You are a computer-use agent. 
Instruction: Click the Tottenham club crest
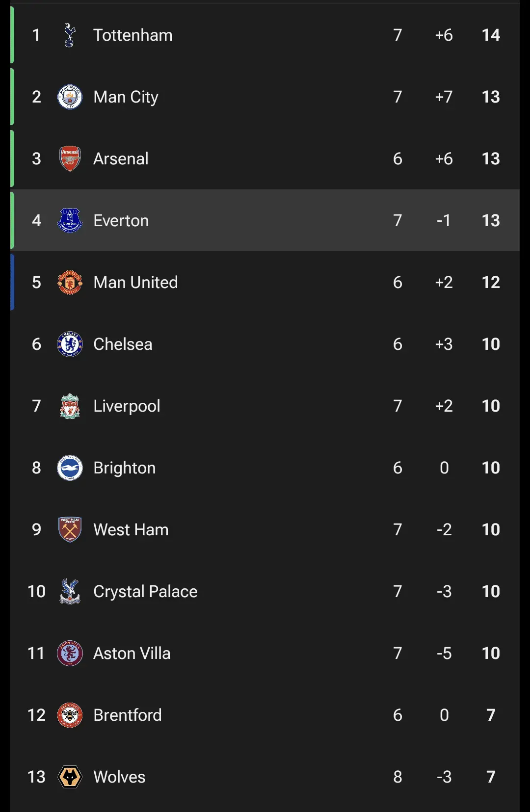[x=70, y=35]
